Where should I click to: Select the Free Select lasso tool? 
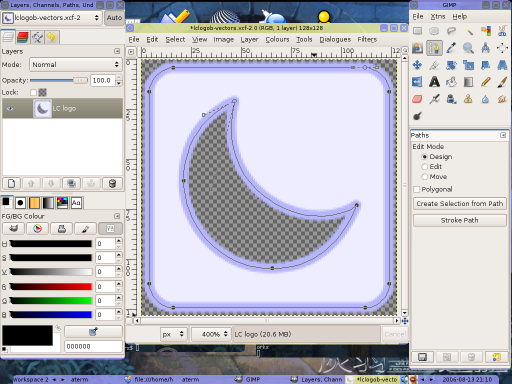451,31
